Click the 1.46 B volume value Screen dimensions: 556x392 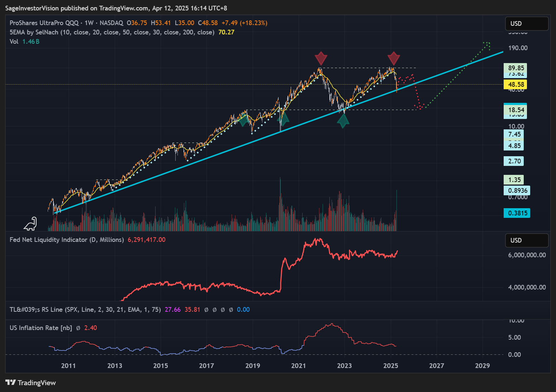(31, 42)
